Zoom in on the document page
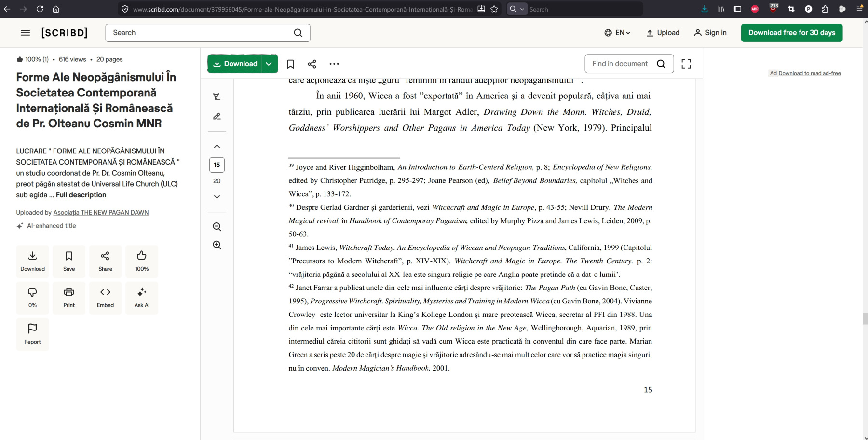This screenshot has height=440, width=868. [x=217, y=245]
